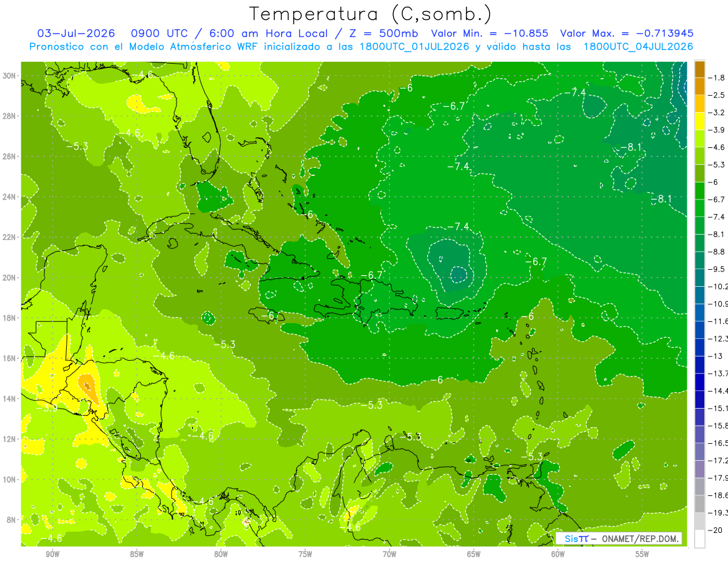The height and width of the screenshot is (562, 728).
Task: Click the 'Valor Min. = -10.855' readout
Action: click(490, 33)
